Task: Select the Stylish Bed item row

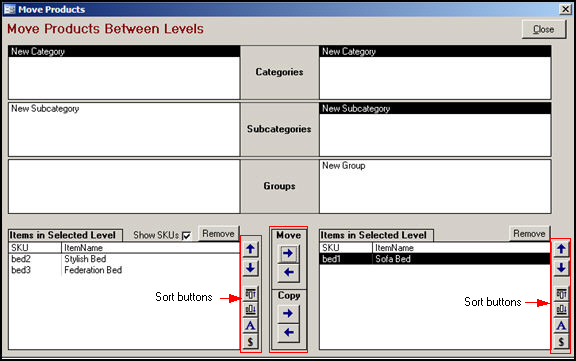Action: tap(124, 259)
